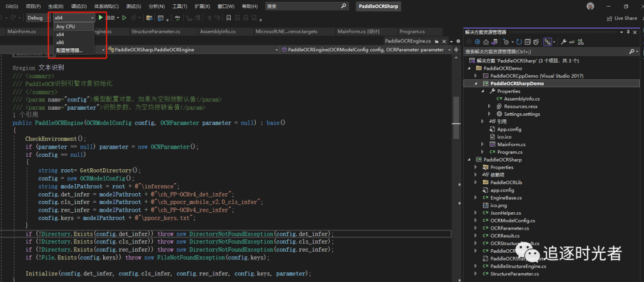This screenshot has height=282, width=644.
Task: Click the search magnifier in Solution Explorer box
Action: click(631, 52)
